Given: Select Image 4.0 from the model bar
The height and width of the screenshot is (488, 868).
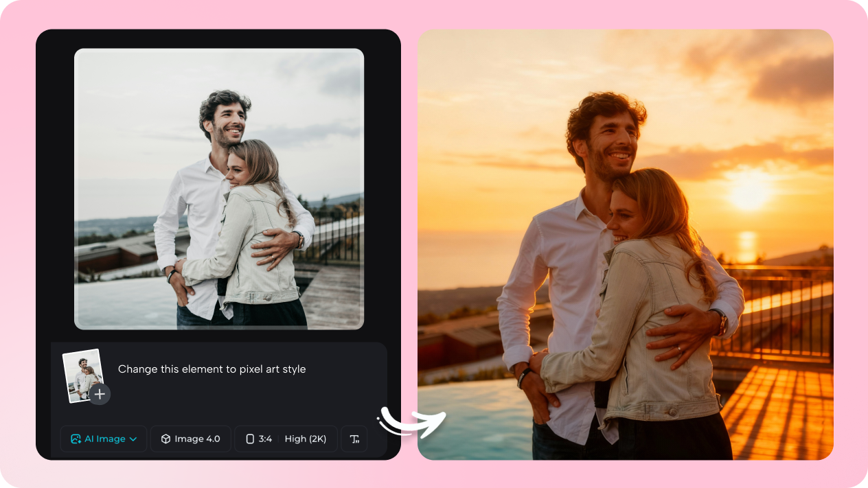Looking at the screenshot, I should (190, 439).
